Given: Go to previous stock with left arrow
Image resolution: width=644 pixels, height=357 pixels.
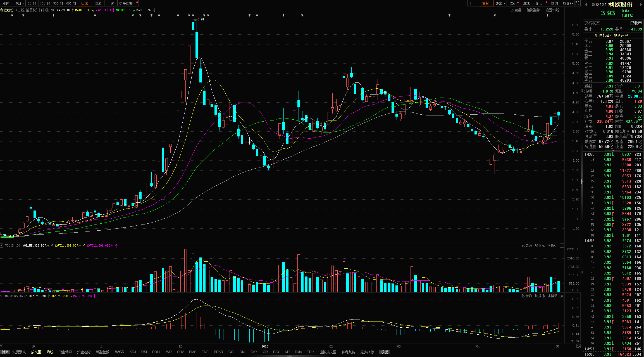Looking at the screenshot, I should click(586, 4).
